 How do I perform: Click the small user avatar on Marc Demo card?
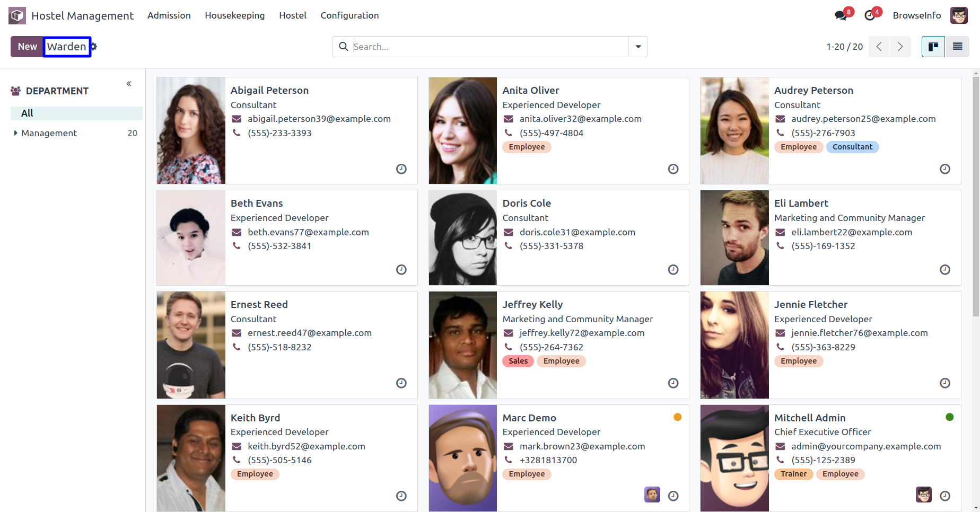pyautogui.click(x=652, y=495)
